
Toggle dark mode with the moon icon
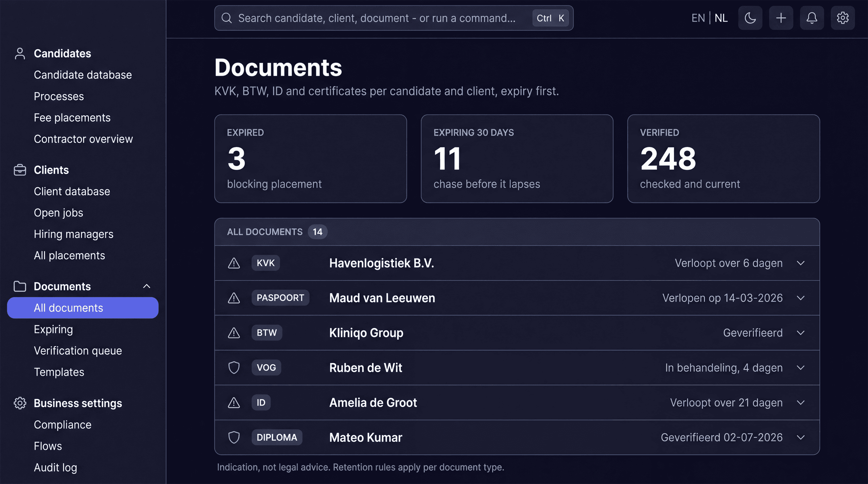pyautogui.click(x=750, y=18)
